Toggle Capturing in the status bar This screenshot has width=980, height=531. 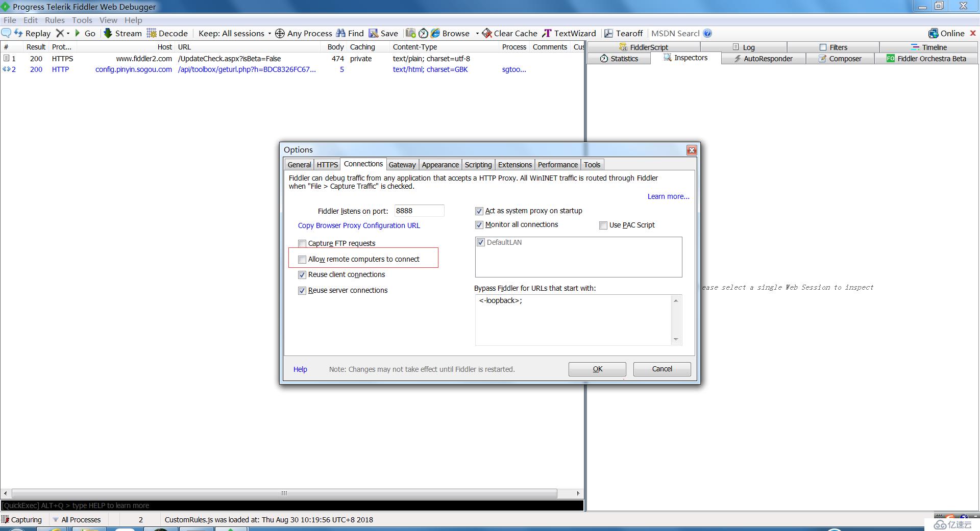click(x=22, y=520)
